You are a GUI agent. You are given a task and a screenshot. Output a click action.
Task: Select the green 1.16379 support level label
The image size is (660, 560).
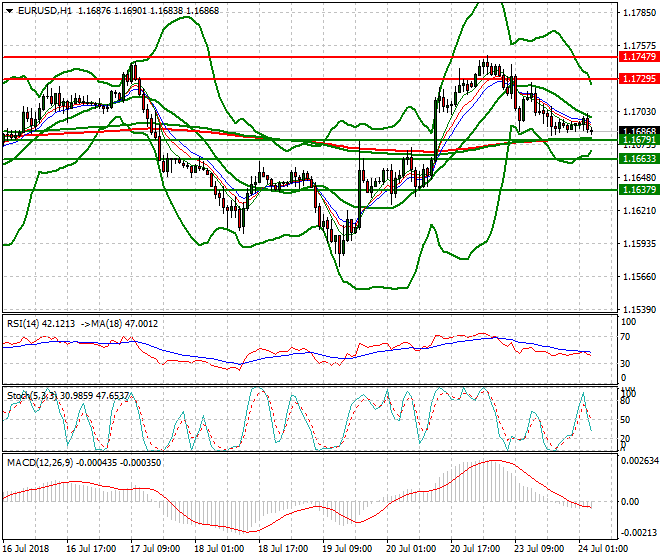pyautogui.click(x=639, y=190)
